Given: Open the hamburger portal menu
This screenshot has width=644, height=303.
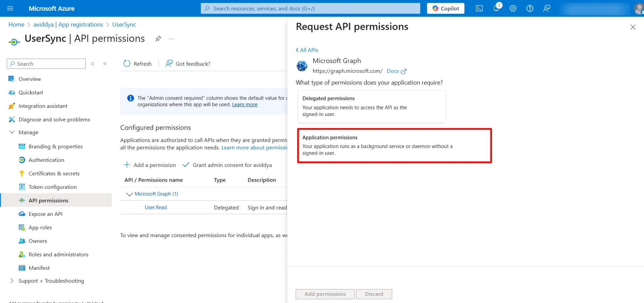Looking at the screenshot, I should tap(10, 8).
